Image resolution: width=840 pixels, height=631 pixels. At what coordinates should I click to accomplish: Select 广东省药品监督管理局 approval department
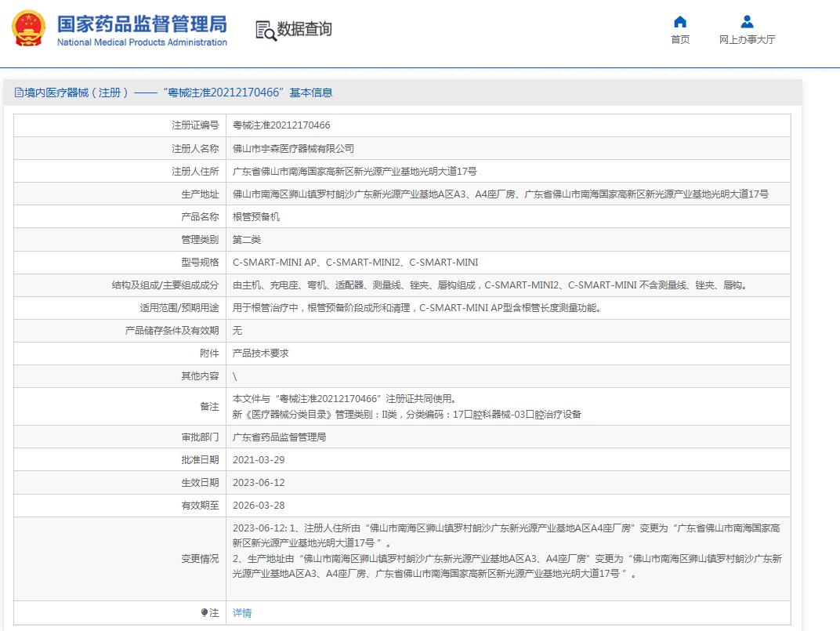tap(279, 437)
